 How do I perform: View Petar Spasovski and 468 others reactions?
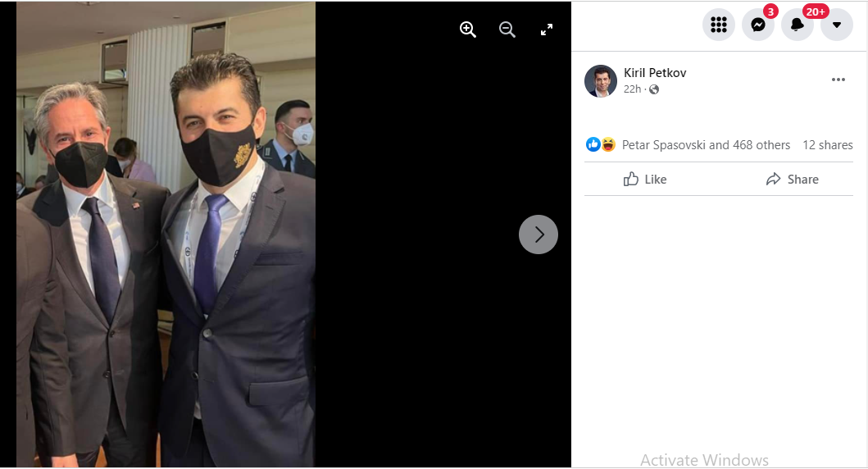point(706,145)
